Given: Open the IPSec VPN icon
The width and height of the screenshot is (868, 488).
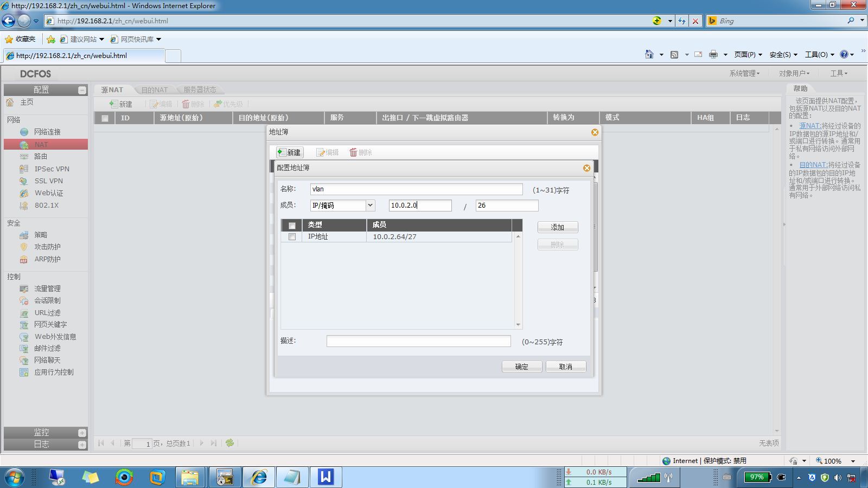Looking at the screenshot, I should point(24,169).
